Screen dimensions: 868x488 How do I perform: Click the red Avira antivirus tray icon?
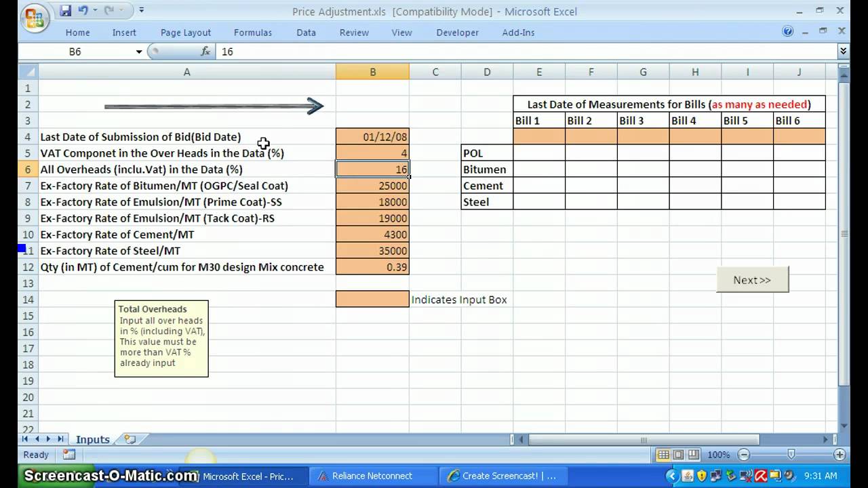761,476
